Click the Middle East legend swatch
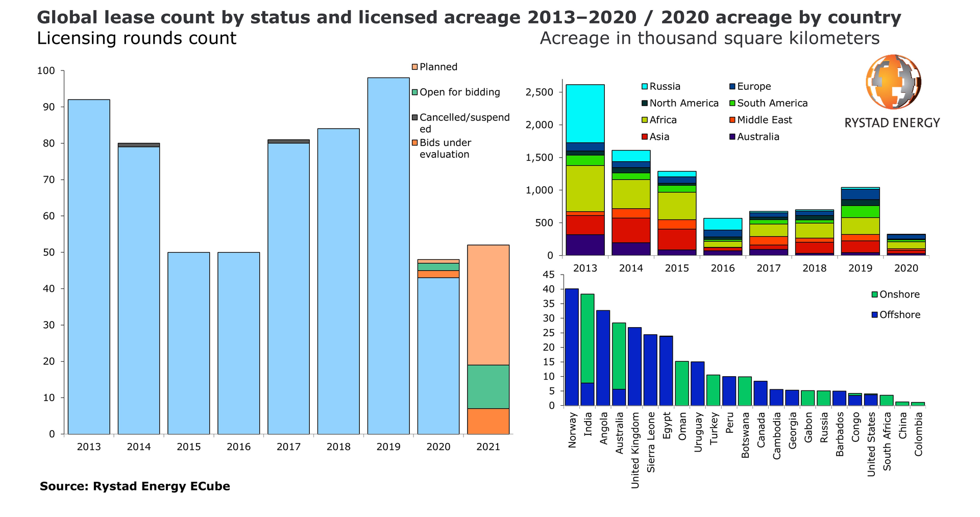This screenshot has height=517, width=980. coord(732,120)
